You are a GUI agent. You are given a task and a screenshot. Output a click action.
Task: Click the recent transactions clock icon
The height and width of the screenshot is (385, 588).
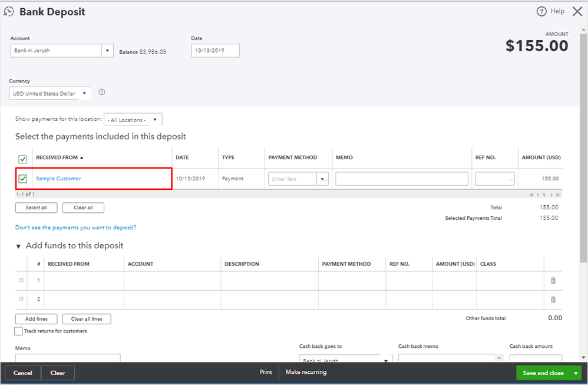[9, 12]
